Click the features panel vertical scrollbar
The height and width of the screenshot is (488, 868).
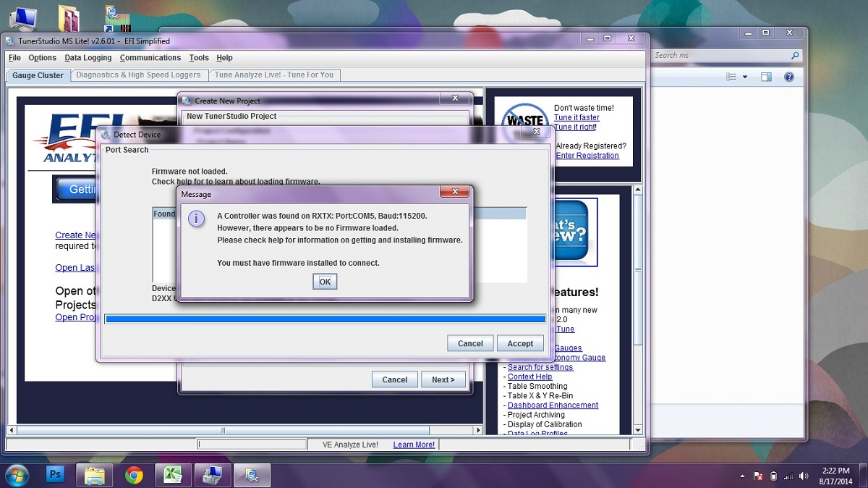point(637,310)
